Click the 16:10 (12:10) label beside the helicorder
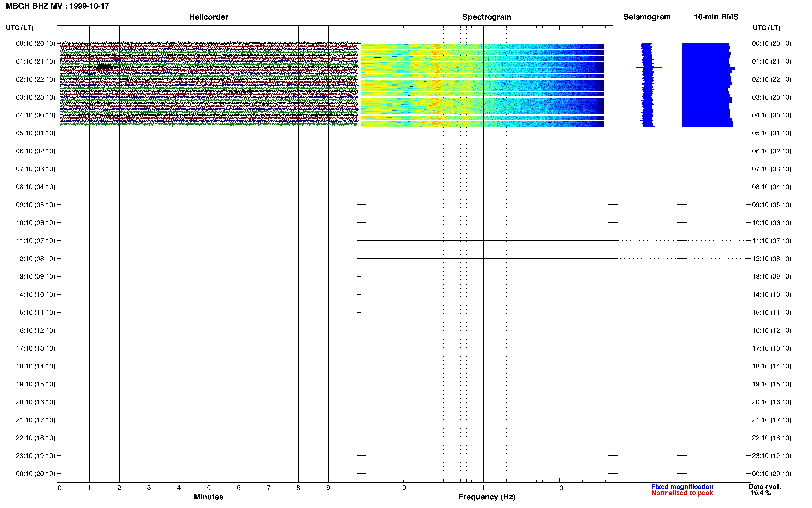 point(36,330)
